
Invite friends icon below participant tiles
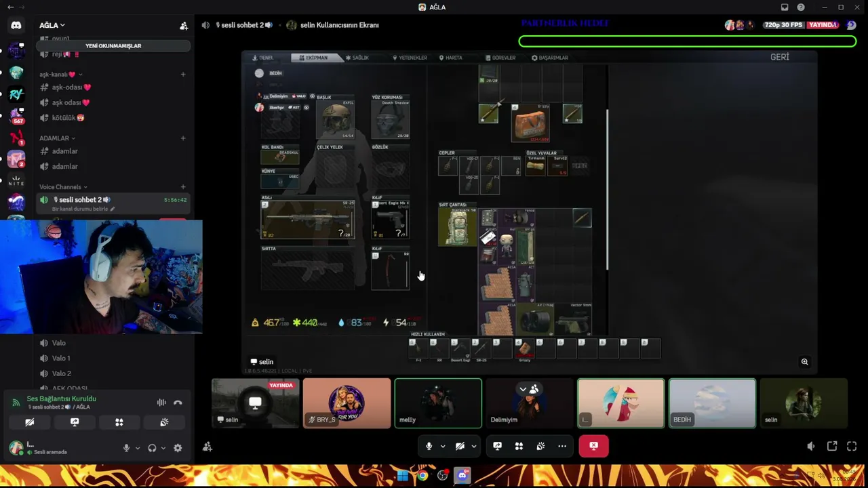(208, 447)
